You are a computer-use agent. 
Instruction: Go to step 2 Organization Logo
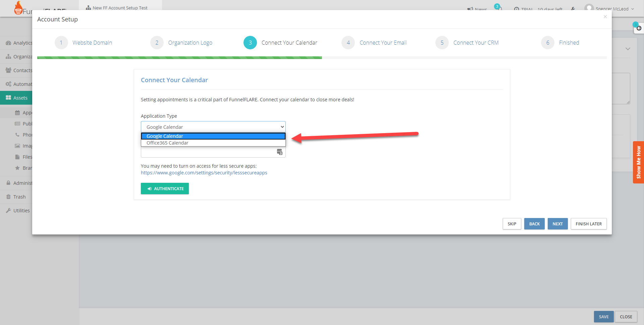coord(181,43)
